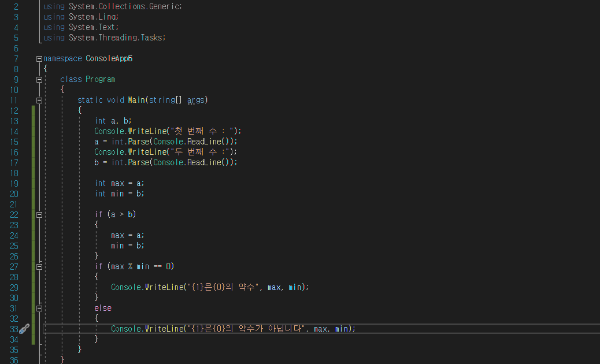The image size is (600, 364).
Task: Click the ConsoleApp6 namespace name
Action: point(109,58)
